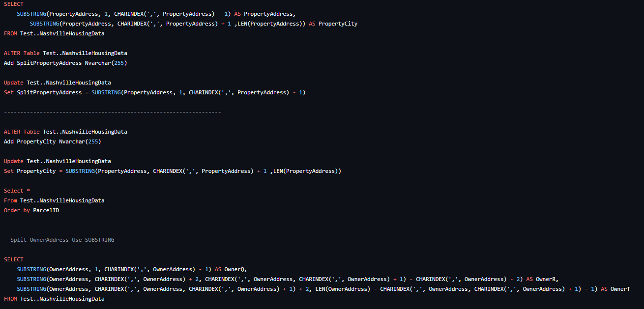The image size is (644, 309).
Task: Click SplitPropertyAddress in the Set statement
Action: pyautogui.click(x=49, y=92)
